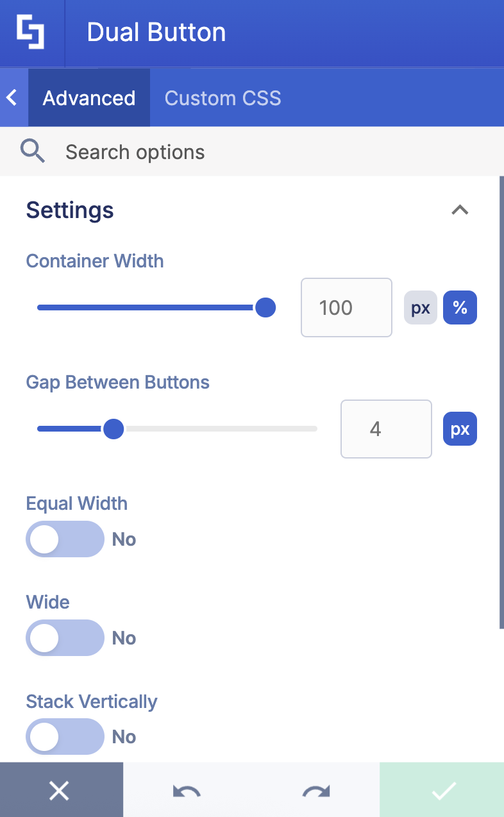Viewport: 504px width, 817px height.
Task: Click the Container Width value field showing 100
Action: coord(346,307)
